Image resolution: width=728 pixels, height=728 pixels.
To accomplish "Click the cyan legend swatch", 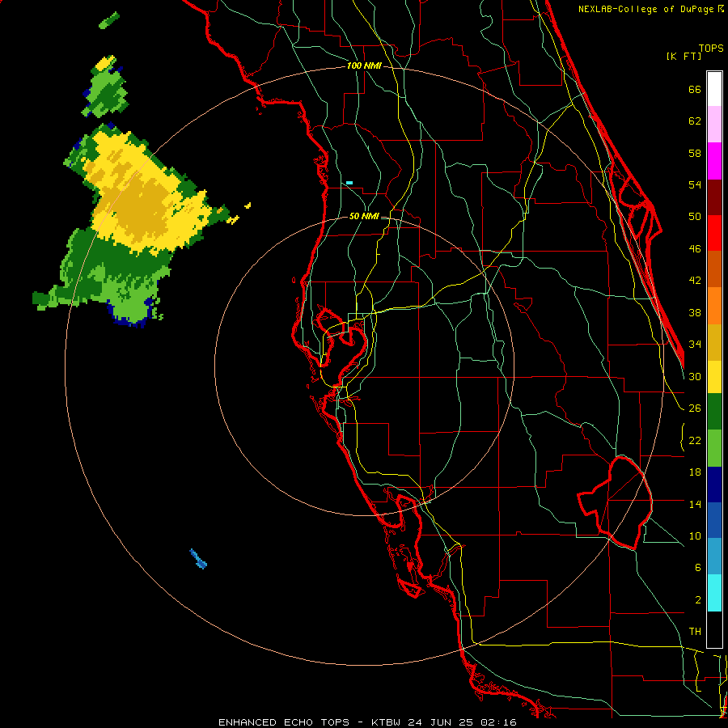I will pyautogui.click(x=714, y=593).
